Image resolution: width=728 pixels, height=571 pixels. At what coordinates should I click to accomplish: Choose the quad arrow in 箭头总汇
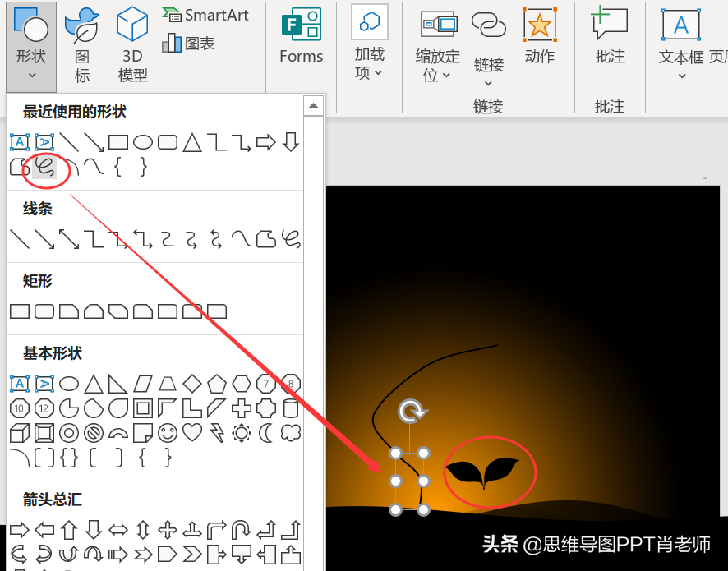(x=167, y=530)
